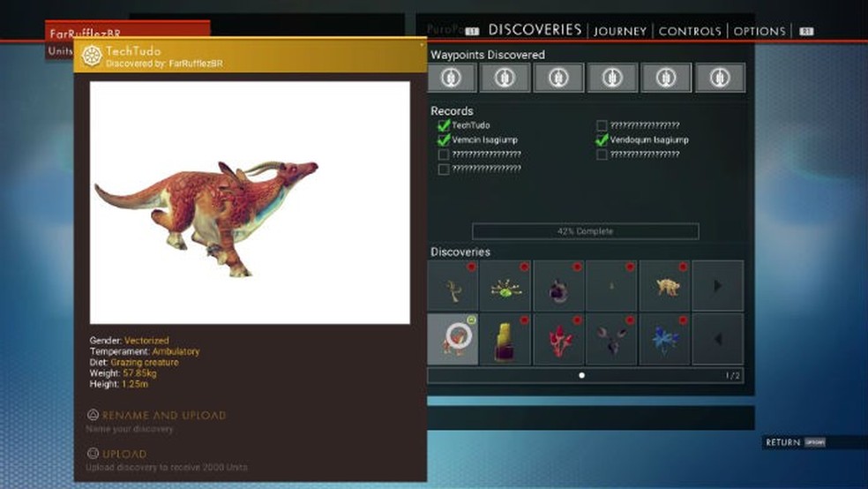Click the 'Waypoints Discovered' heading

(488, 55)
